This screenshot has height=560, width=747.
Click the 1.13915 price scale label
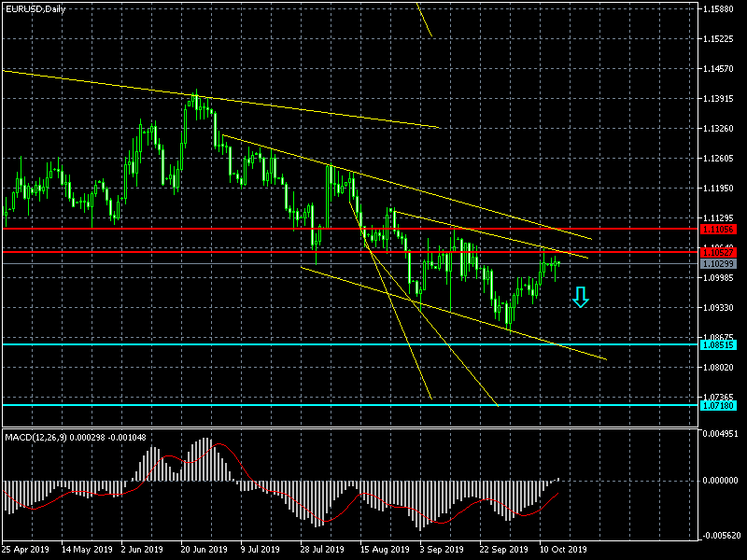point(718,99)
